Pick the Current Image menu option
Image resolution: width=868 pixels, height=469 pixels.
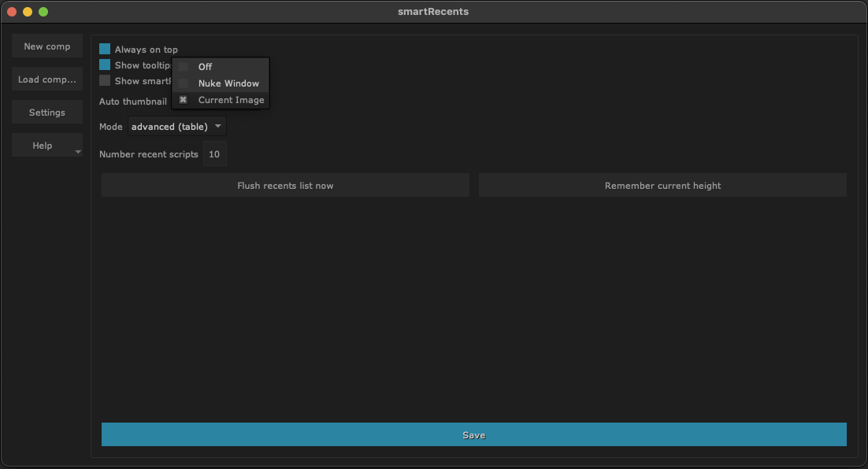point(231,100)
